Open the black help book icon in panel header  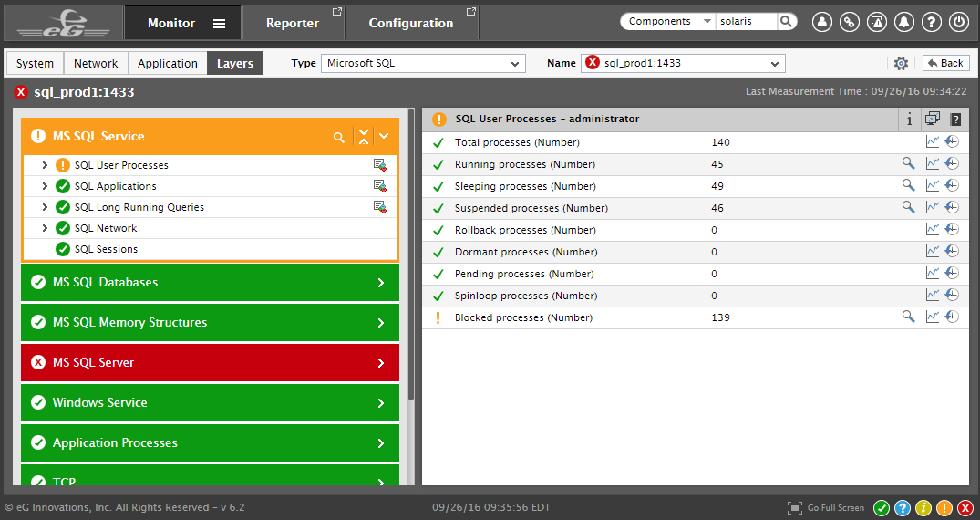click(955, 120)
